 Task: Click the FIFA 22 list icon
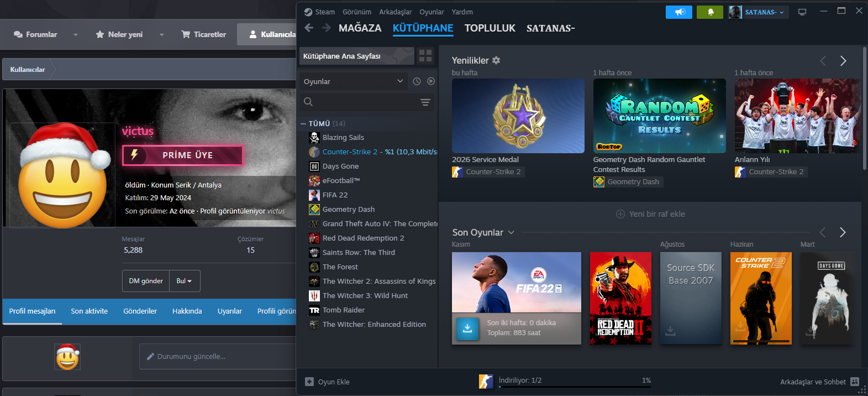coord(314,195)
